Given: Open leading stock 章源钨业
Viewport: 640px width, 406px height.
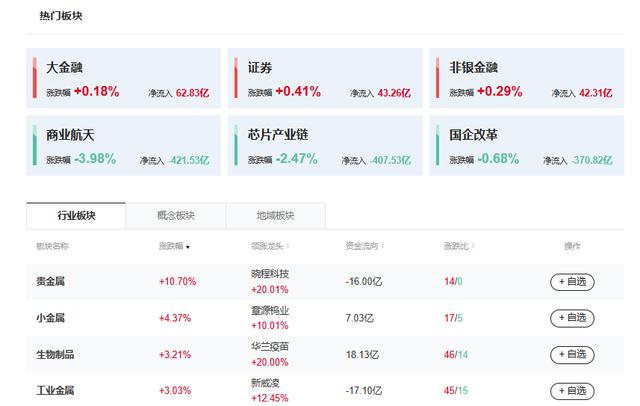Looking at the screenshot, I should point(270,311).
